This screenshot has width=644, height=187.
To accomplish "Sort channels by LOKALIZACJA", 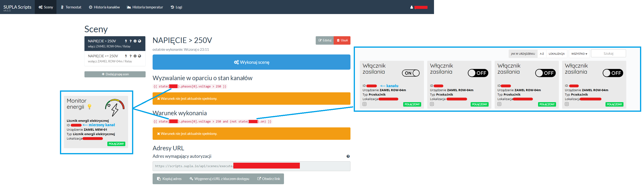I will click(x=556, y=54).
